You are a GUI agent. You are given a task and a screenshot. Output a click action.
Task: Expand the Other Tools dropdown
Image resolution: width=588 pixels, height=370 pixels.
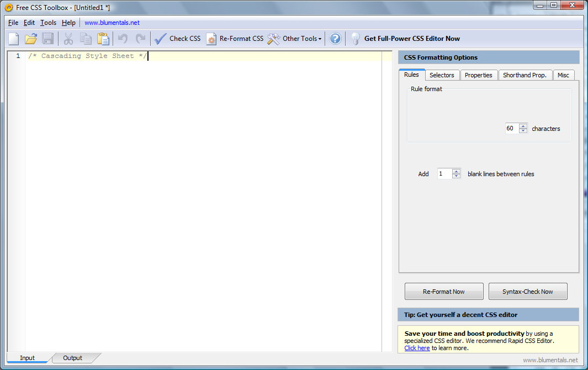[295, 39]
